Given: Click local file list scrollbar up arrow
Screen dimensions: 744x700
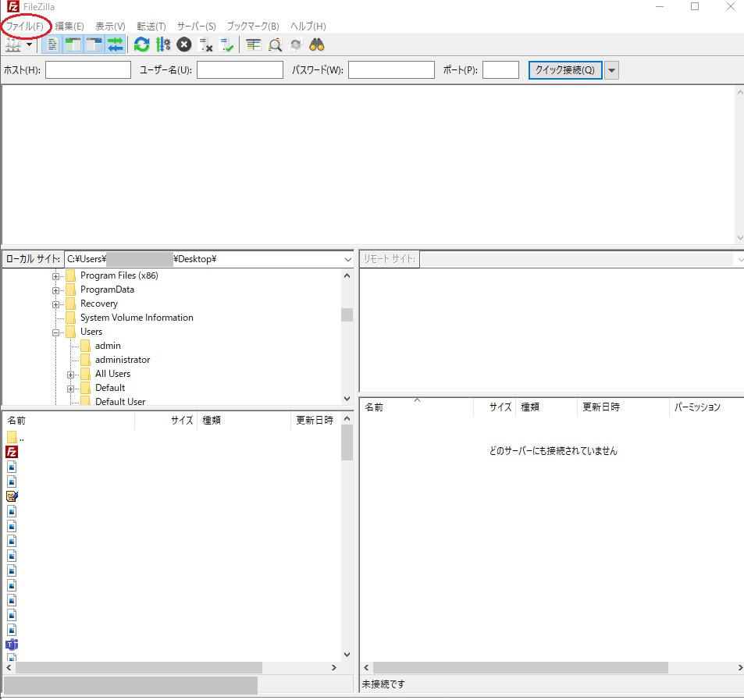Looking at the screenshot, I should coord(347,419).
